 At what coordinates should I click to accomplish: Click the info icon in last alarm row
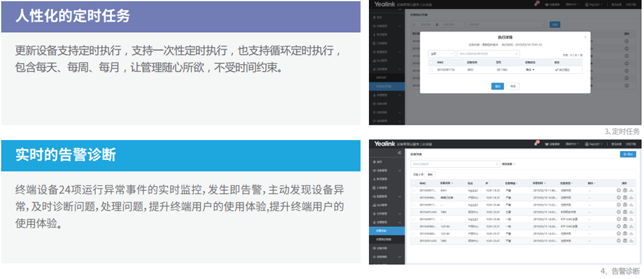point(618,241)
